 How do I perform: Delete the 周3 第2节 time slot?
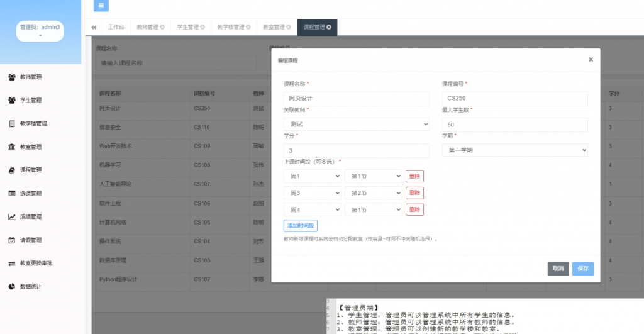click(x=414, y=193)
